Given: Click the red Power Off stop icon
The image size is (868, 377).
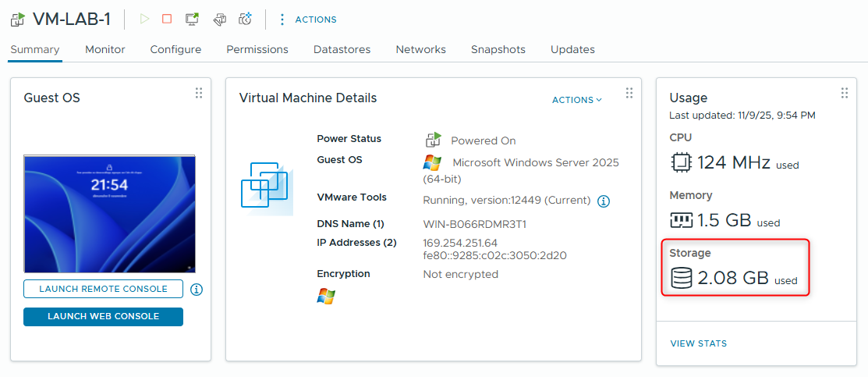Looking at the screenshot, I should 167,19.
